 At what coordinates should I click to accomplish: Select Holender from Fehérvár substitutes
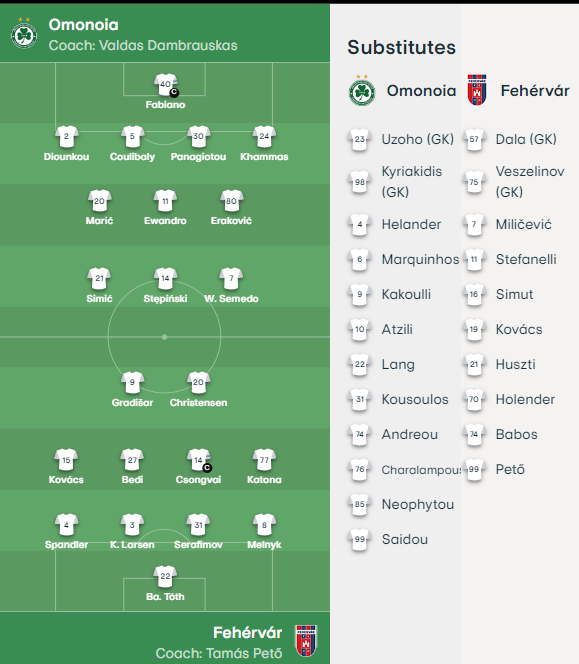(x=525, y=399)
